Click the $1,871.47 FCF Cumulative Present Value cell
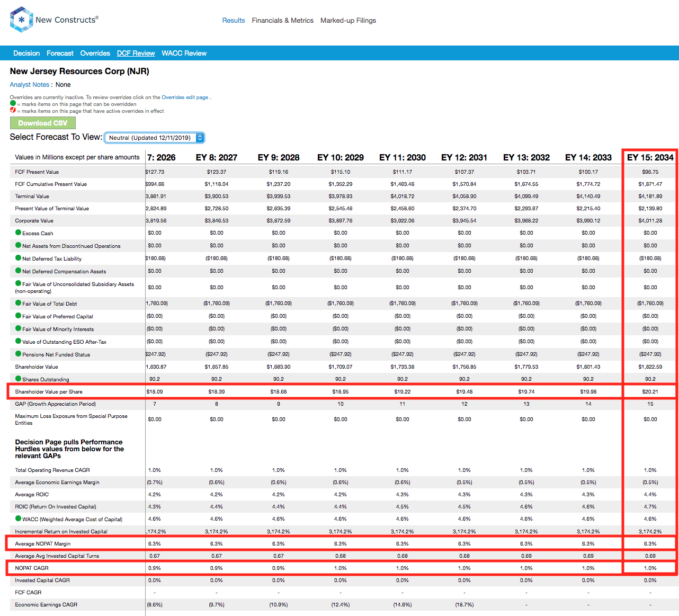 [x=650, y=184]
